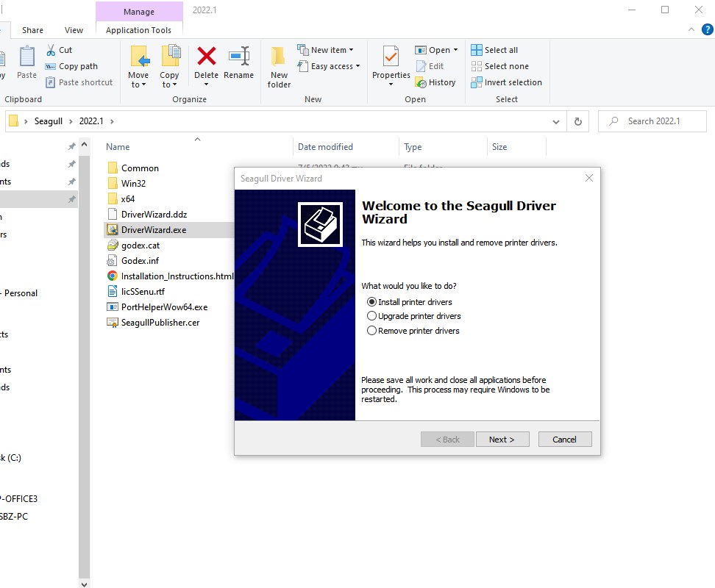Refresh the current folder
Viewport: 715px width, 588px height.
(x=577, y=121)
